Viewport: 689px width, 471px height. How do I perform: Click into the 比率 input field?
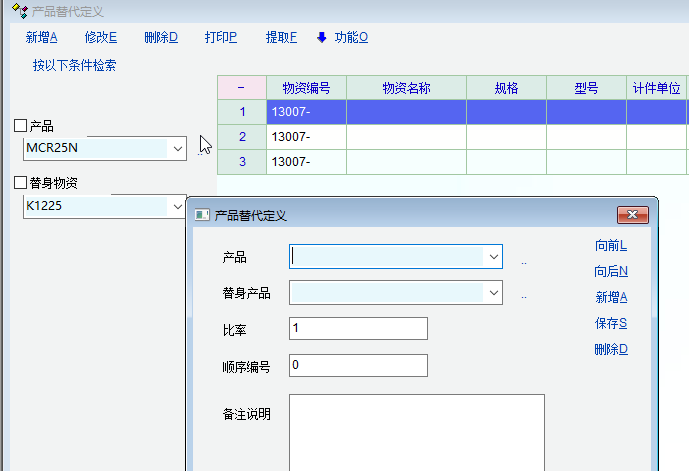(x=357, y=329)
